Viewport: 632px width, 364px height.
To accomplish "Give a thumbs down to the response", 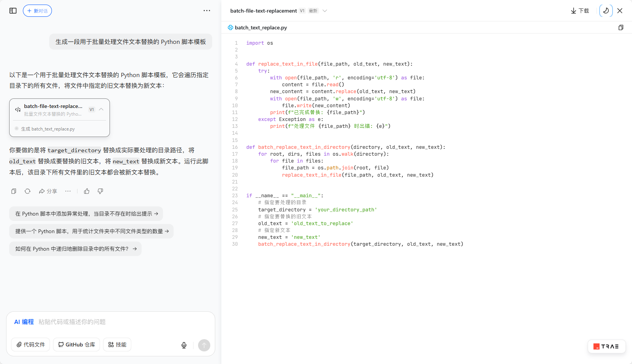I will [x=100, y=191].
